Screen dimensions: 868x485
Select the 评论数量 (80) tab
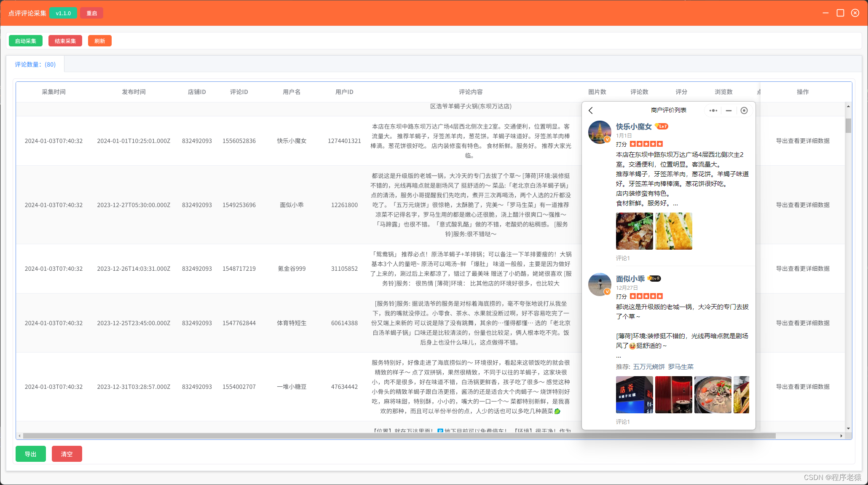coord(35,65)
